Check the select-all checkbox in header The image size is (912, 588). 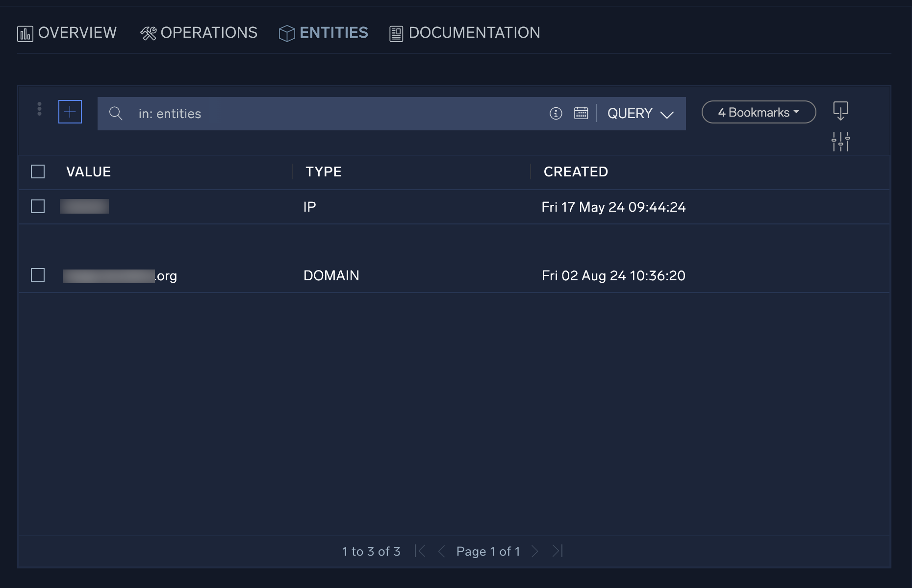point(37,171)
